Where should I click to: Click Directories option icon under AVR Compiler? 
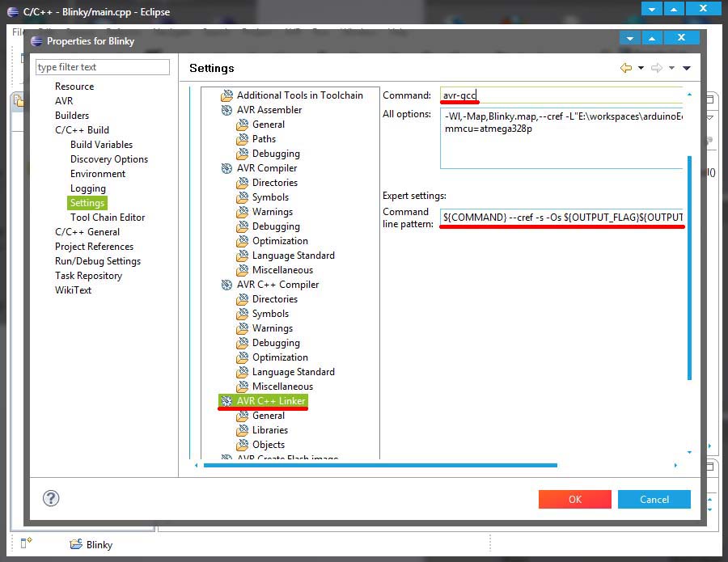coord(243,183)
